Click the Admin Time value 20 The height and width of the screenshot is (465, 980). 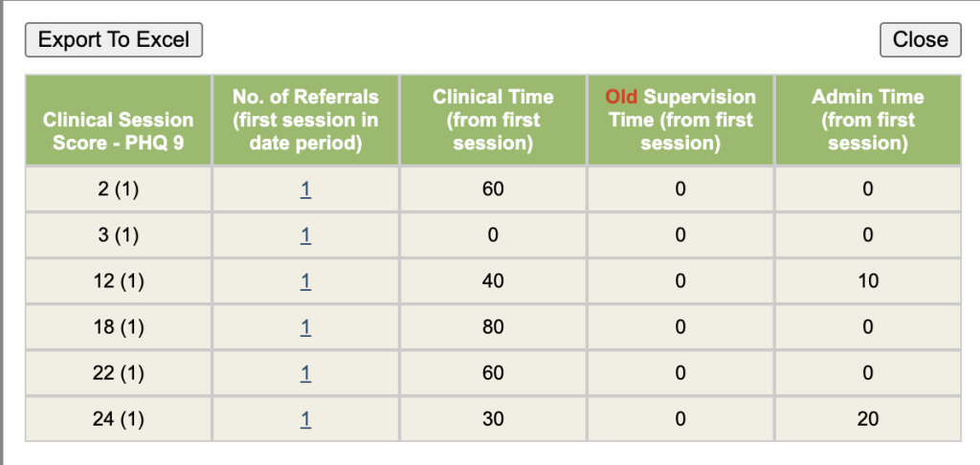(x=867, y=419)
